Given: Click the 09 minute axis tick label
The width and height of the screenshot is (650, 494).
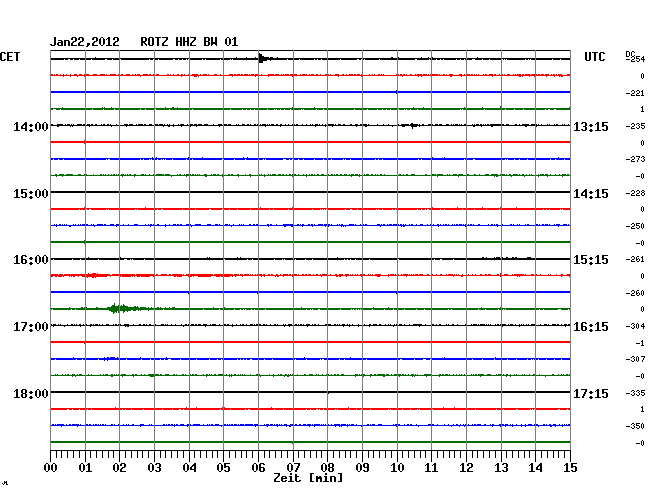Looking at the screenshot, I should 362,468.
